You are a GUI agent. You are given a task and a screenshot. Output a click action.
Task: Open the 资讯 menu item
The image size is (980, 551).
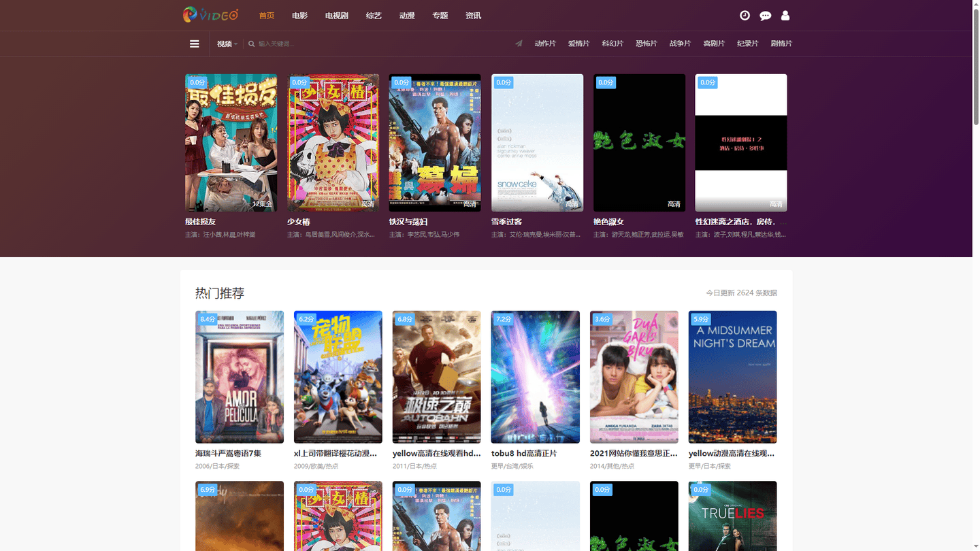474,16
